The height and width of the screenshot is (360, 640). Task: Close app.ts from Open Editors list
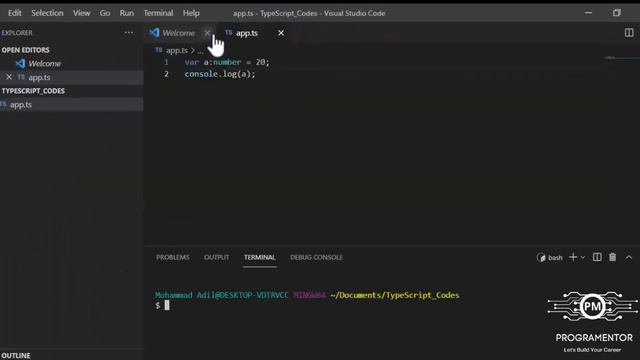point(9,77)
